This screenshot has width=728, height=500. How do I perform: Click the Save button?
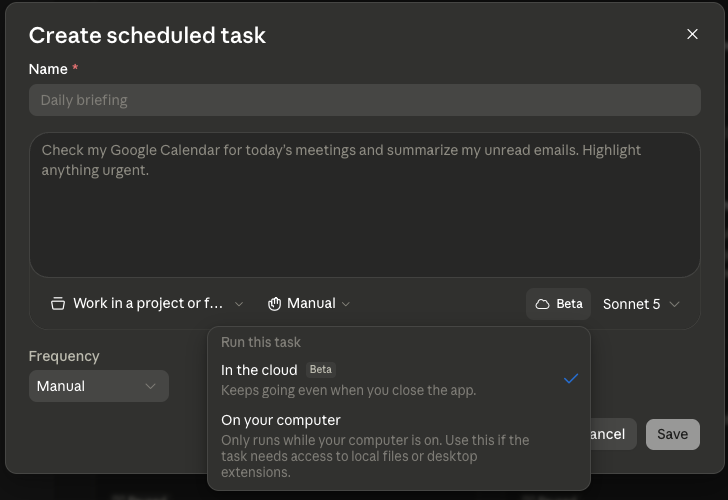coord(672,434)
